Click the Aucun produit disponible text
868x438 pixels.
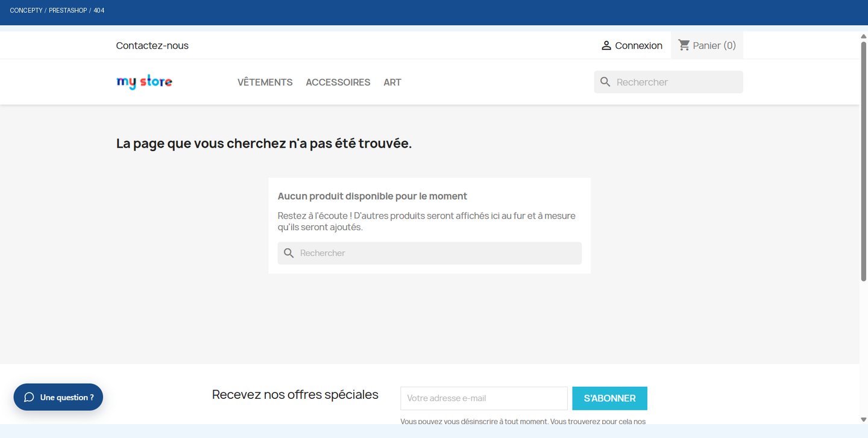coord(373,196)
